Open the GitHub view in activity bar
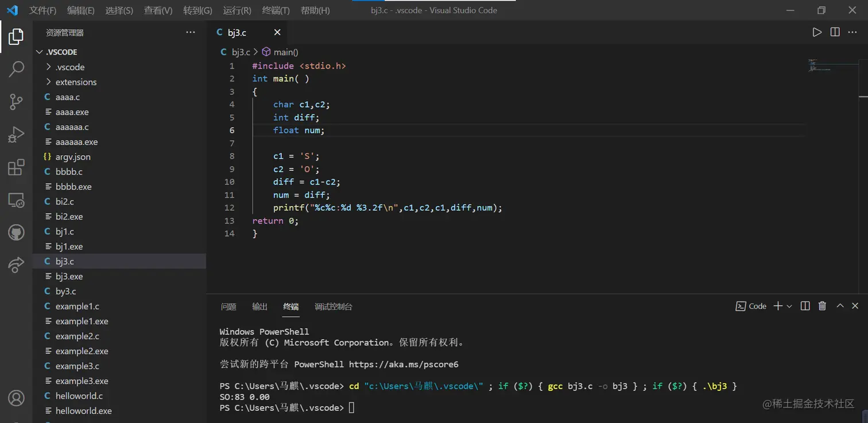Image resolution: width=868 pixels, height=423 pixels. pyautogui.click(x=16, y=233)
